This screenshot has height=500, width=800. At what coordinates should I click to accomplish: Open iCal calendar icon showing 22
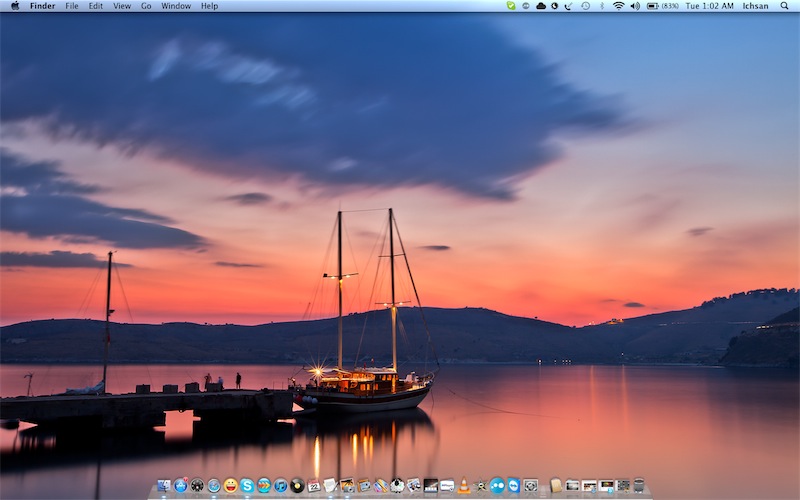[x=314, y=485]
